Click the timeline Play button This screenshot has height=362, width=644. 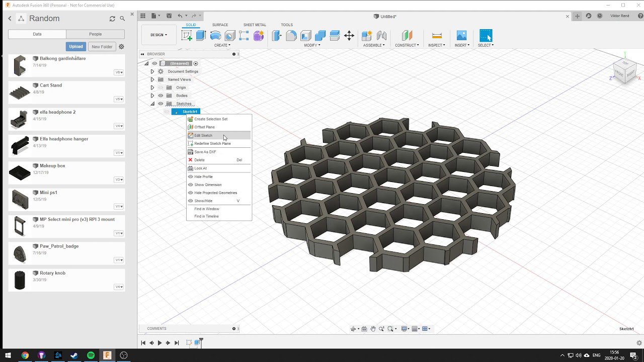160,342
